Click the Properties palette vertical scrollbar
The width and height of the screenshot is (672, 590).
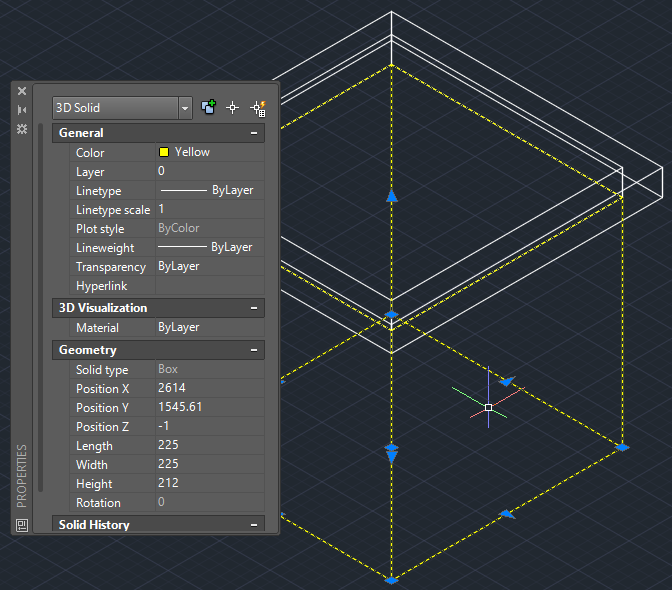pos(41,307)
